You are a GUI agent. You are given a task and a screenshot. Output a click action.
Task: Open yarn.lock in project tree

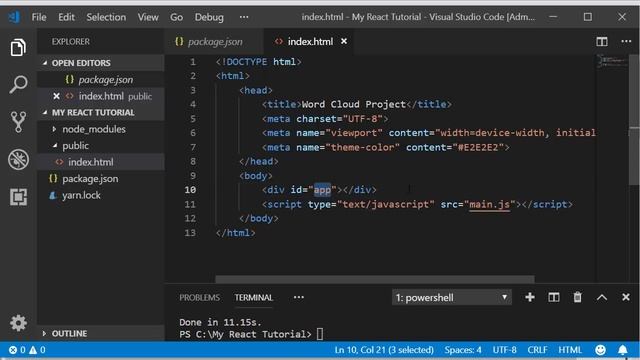point(101,196)
